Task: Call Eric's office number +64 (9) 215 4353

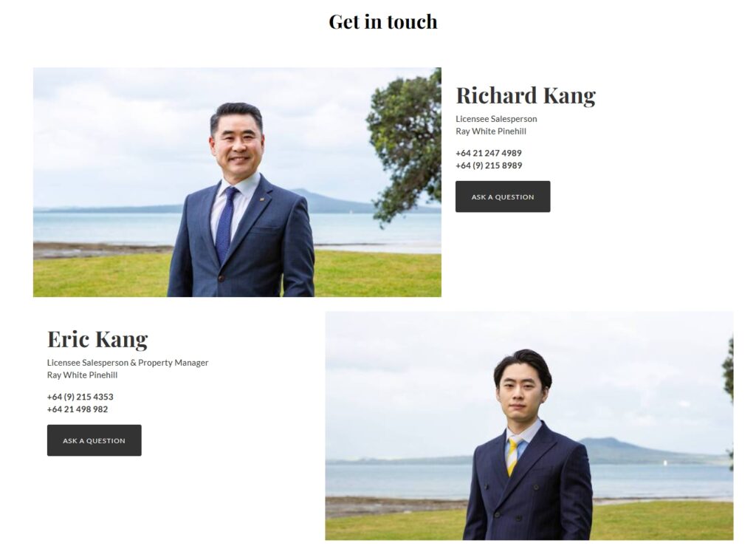Action: [80, 397]
